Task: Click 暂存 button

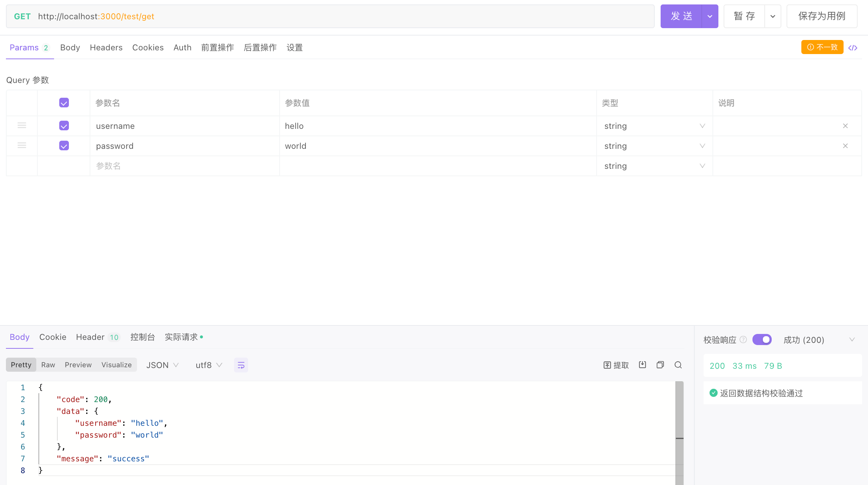Action: click(744, 16)
